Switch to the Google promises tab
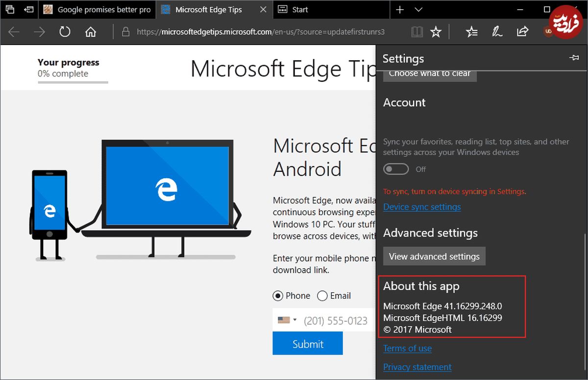Screen dimensions: 588x380 click(98, 9)
